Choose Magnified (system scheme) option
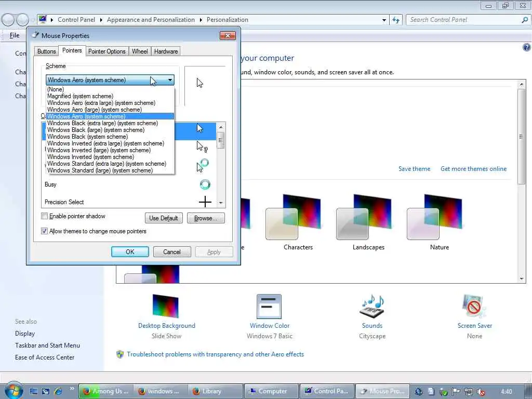532x399 pixels. pos(110,96)
